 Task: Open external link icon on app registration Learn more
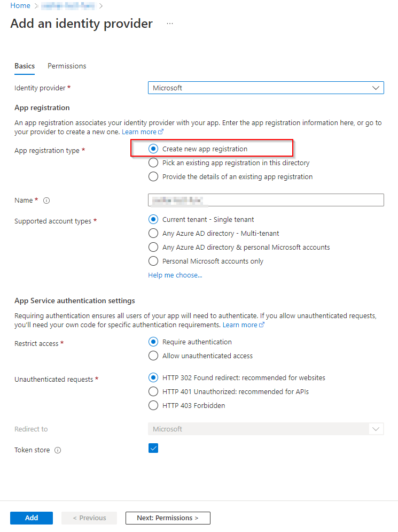tap(161, 132)
